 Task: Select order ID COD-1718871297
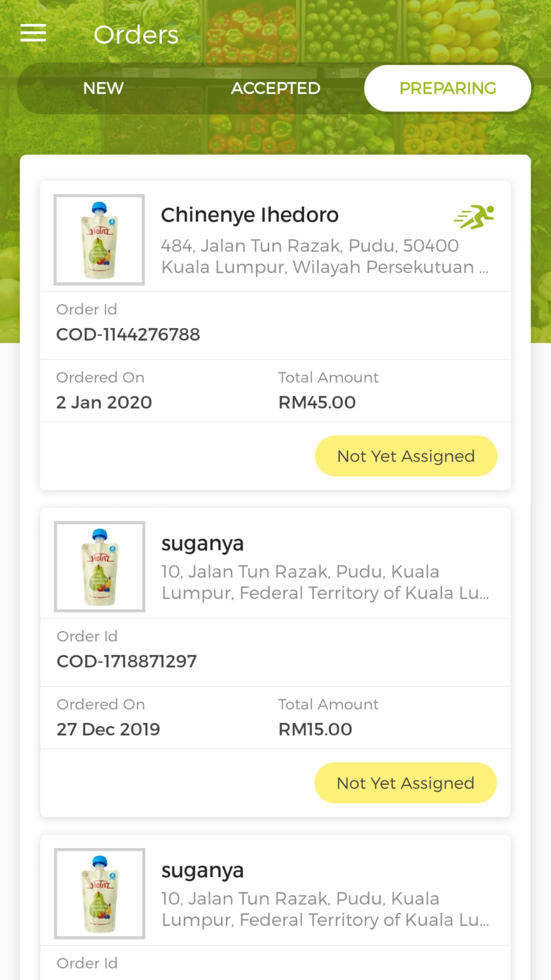point(127,661)
